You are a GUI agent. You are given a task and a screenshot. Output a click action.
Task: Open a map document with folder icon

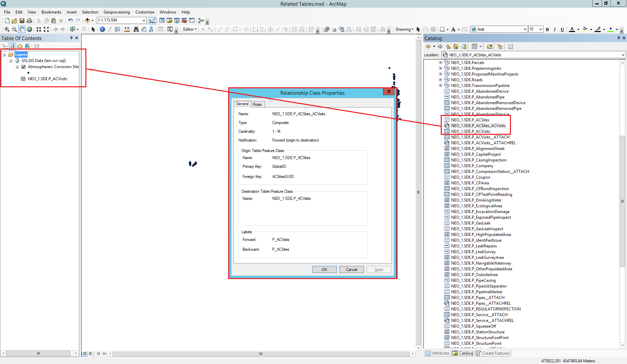(15, 21)
